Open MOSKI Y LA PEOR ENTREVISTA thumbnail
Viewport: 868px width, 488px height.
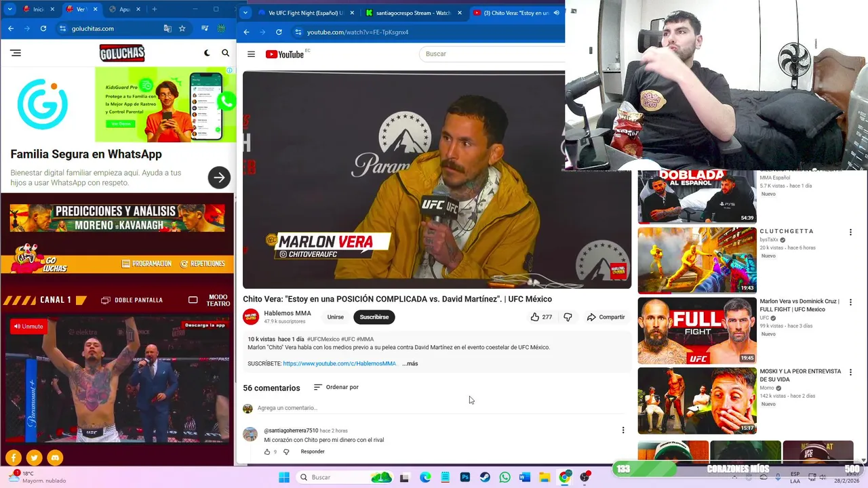(697, 401)
